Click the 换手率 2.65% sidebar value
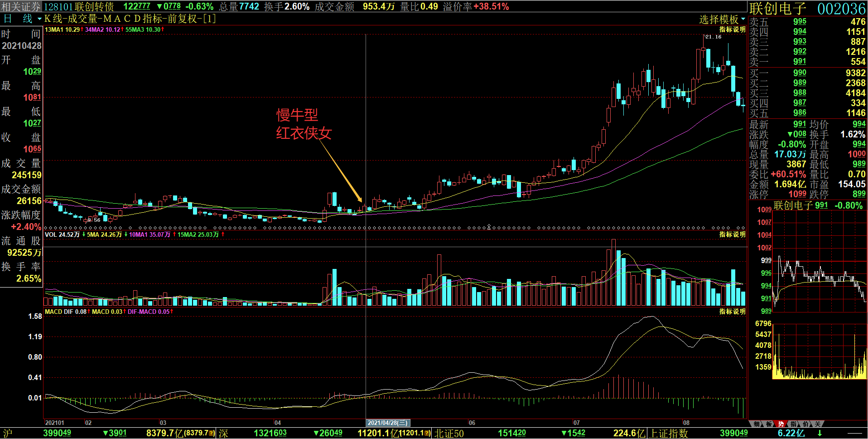This screenshot has height=439, width=868. [29, 278]
